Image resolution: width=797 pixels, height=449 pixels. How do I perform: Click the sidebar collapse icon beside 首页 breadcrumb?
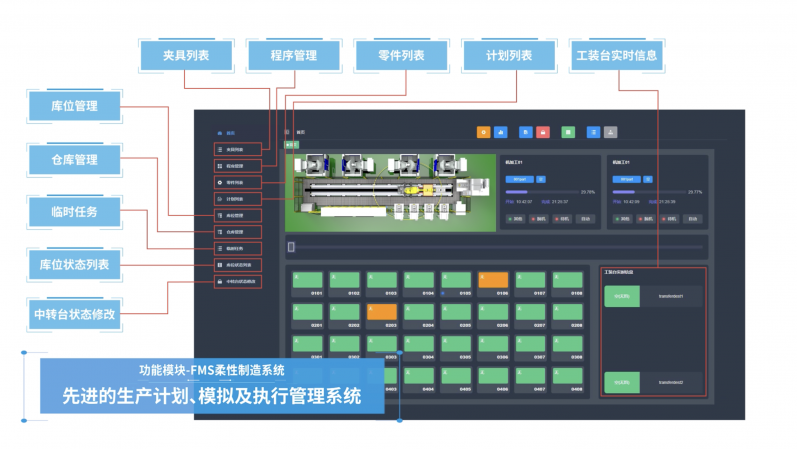(288, 132)
